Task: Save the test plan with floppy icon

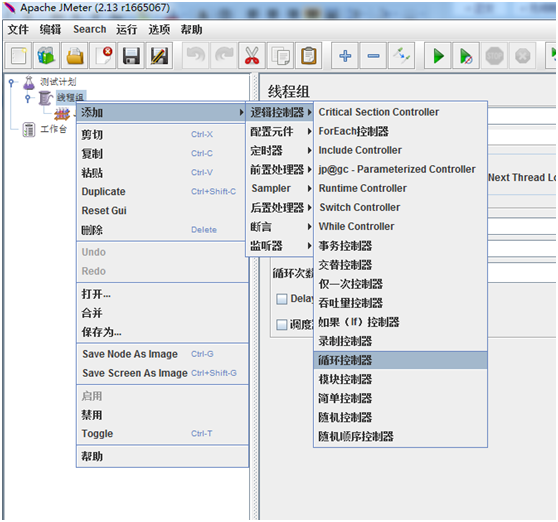Action: 131,56
